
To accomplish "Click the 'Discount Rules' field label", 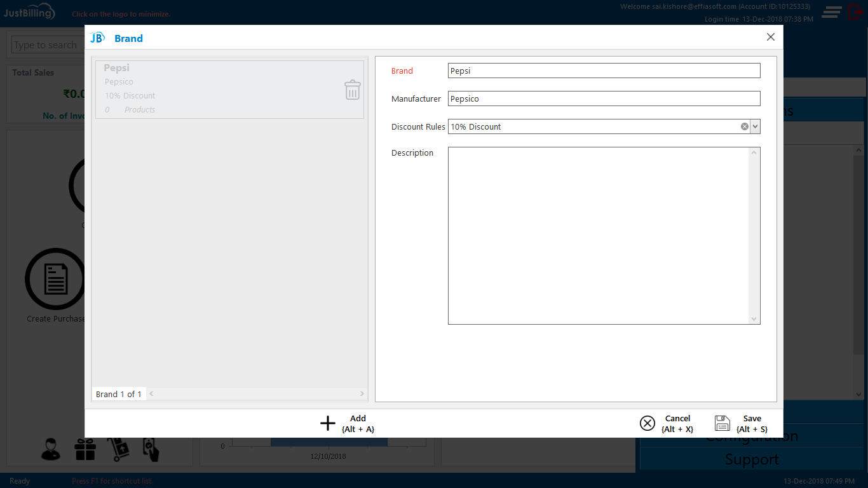I will tap(418, 126).
